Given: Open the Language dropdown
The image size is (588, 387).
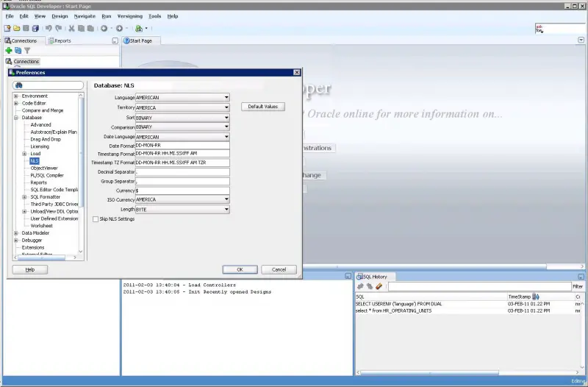Looking at the screenshot, I should point(226,98).
